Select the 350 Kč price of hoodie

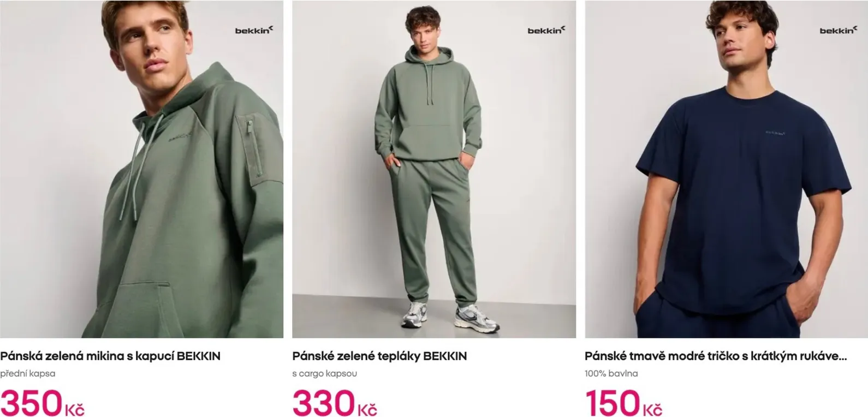coord(43,403)
